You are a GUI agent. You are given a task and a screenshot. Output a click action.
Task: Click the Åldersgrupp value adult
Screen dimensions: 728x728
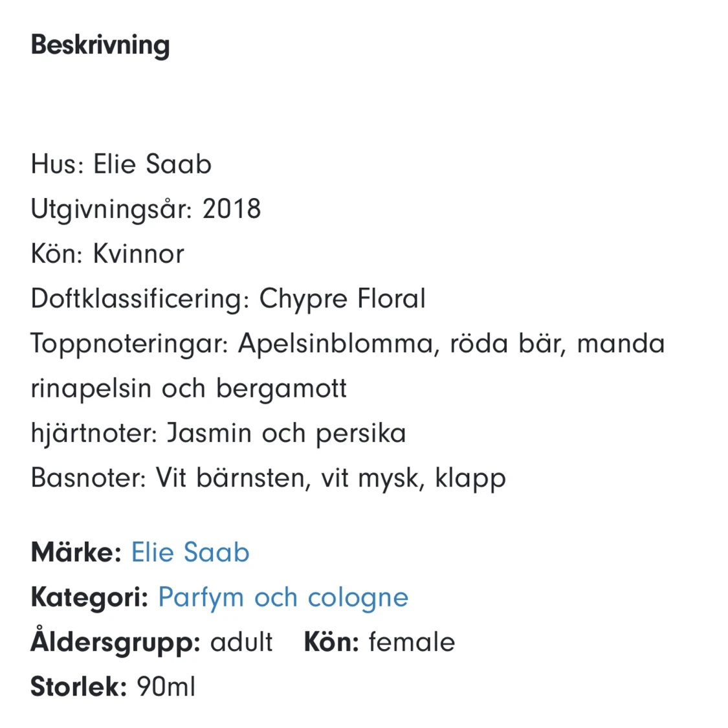coord(241,642)
